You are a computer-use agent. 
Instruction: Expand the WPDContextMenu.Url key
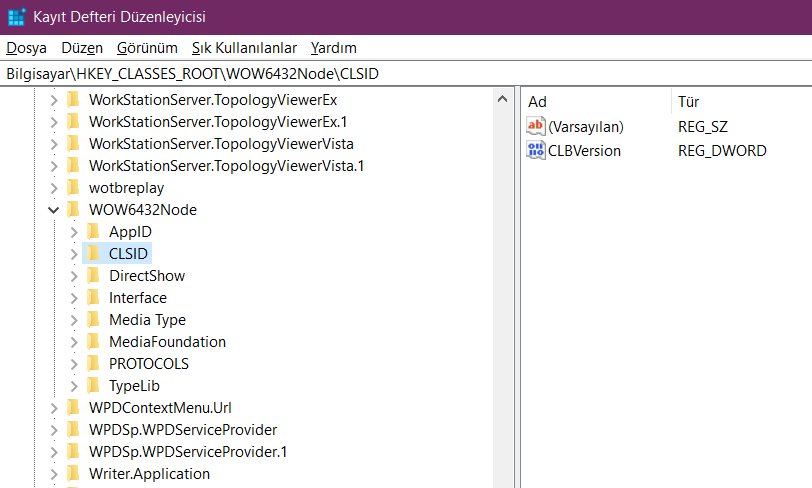click(54, 408)
